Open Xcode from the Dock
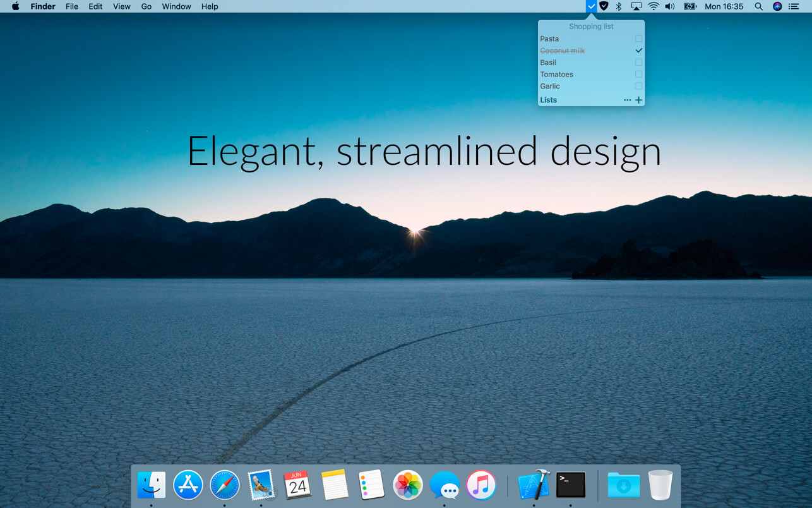 pos(534,485)
